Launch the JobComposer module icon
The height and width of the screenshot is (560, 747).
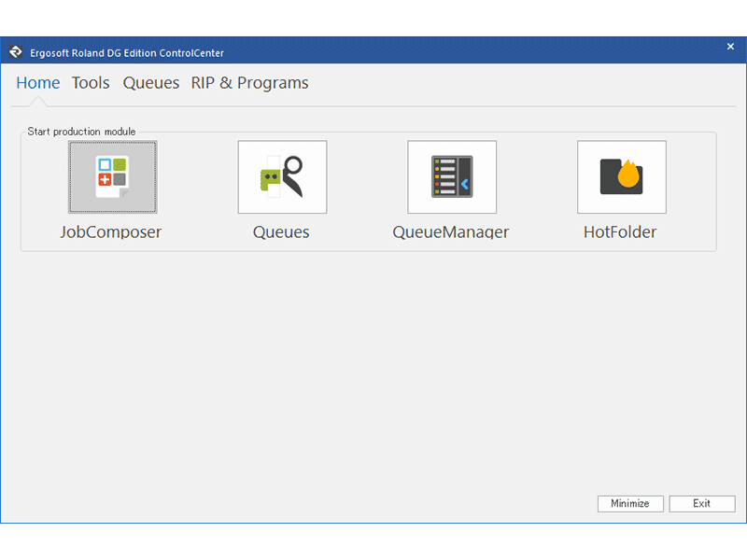[x=112, y=176]
